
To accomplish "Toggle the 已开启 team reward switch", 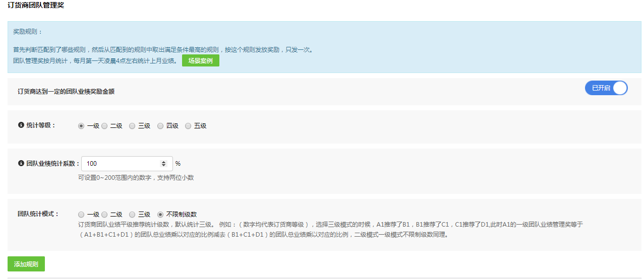I will click(606, 88).
